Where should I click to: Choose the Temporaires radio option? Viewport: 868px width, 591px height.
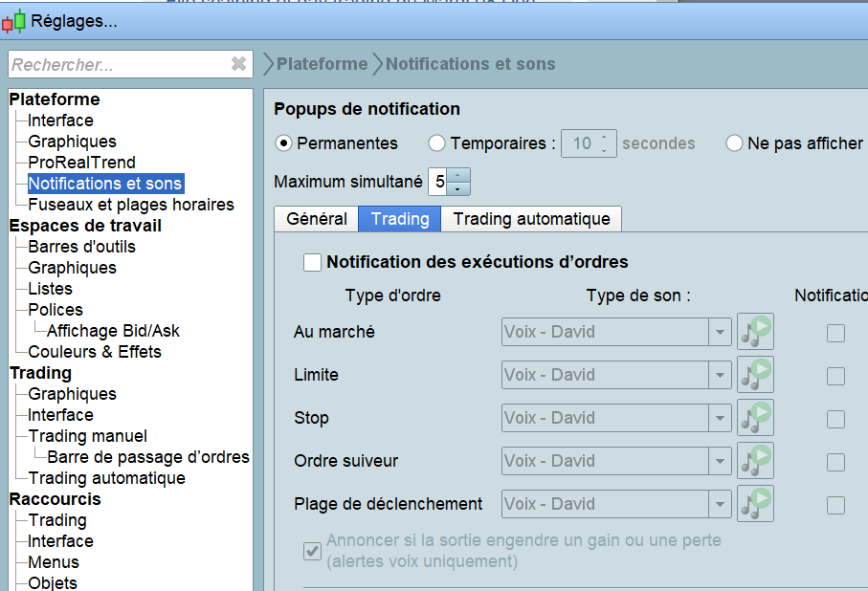(x=436, y=143)
